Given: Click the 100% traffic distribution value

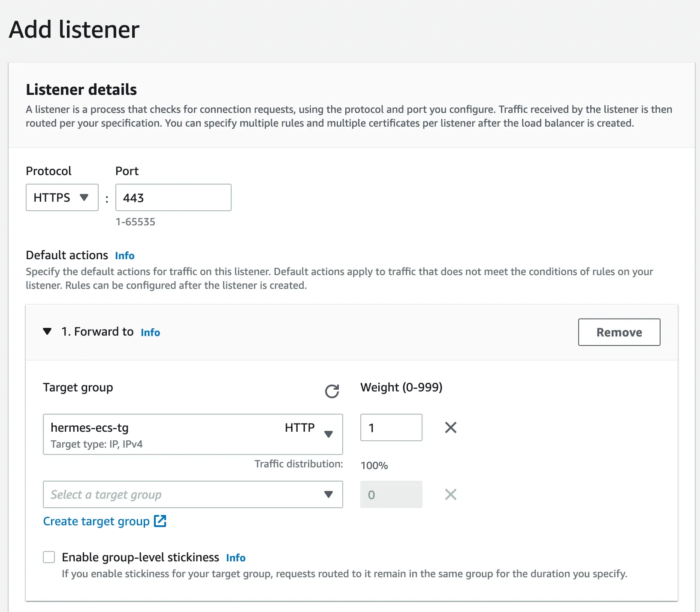Looking at the screenshot, I should click(x=374, y=466).
